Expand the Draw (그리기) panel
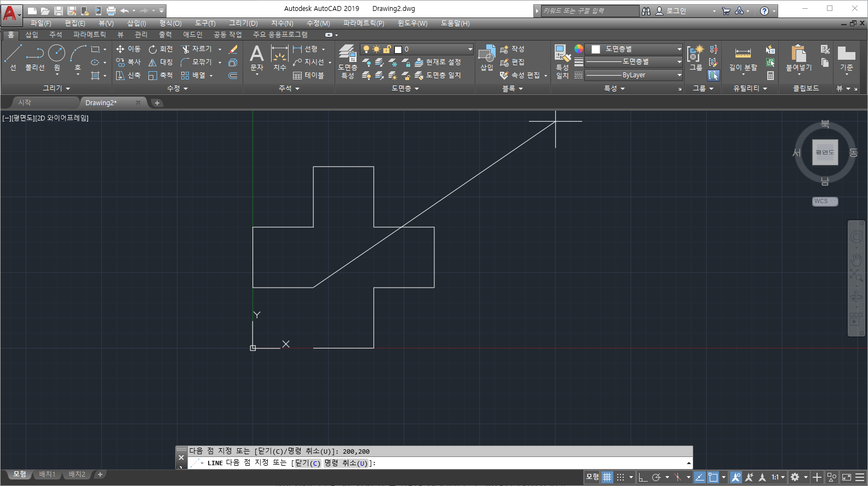Viewport: 868px width, 486px height. pos(56,88)
